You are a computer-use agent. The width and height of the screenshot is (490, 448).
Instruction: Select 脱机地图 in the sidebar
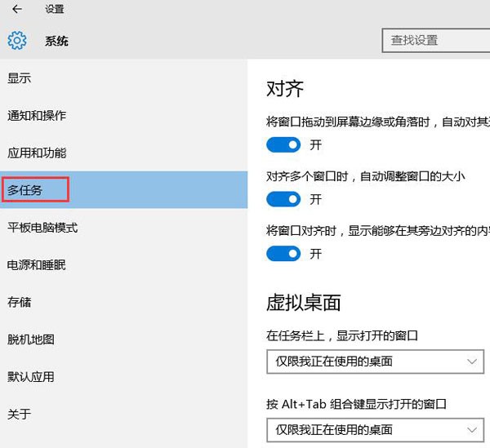(31, 339)
